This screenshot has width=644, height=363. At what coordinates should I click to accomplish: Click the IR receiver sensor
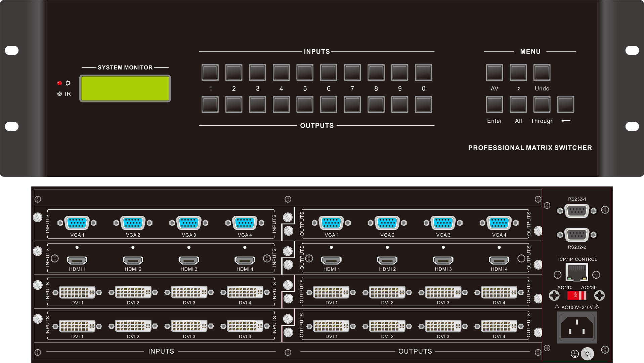[59, 94]
